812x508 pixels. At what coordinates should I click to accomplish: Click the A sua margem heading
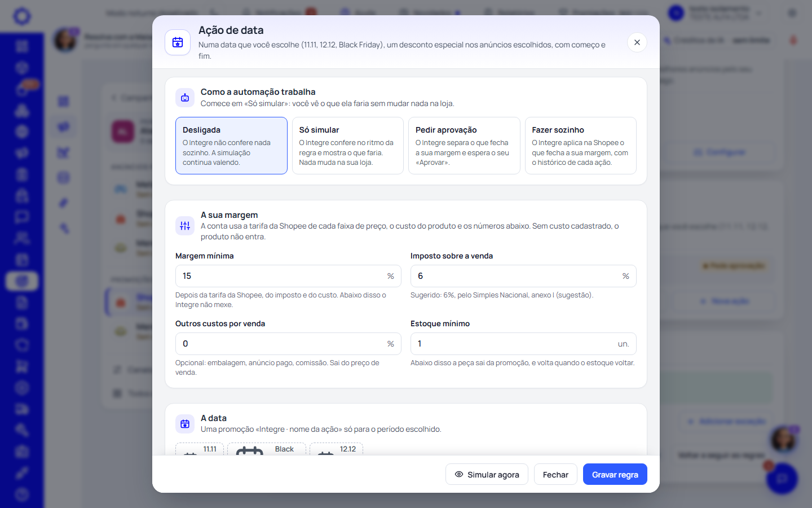[x=229, y=215]
